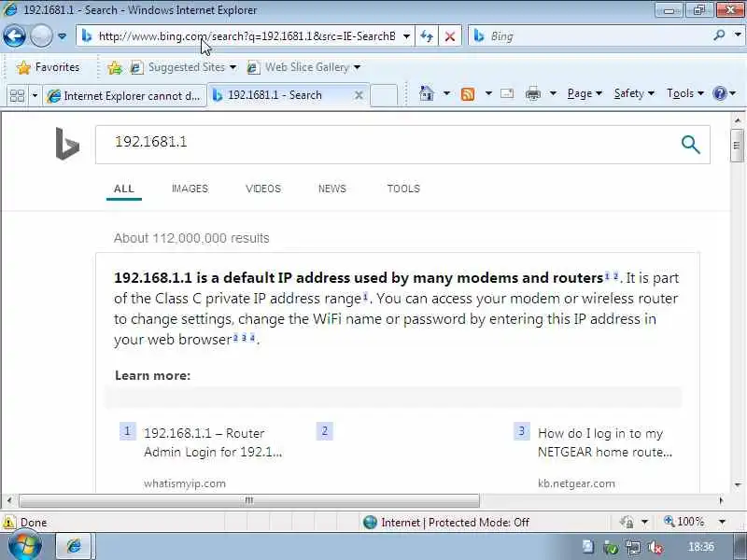747x560 pixels.
Task: Switch to VIDEOS results tab
Action: tap(263, 189)
